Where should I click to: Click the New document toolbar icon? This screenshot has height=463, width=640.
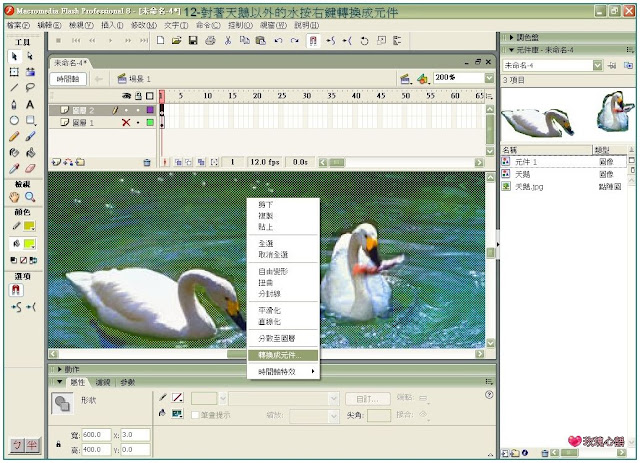point(160,40)
